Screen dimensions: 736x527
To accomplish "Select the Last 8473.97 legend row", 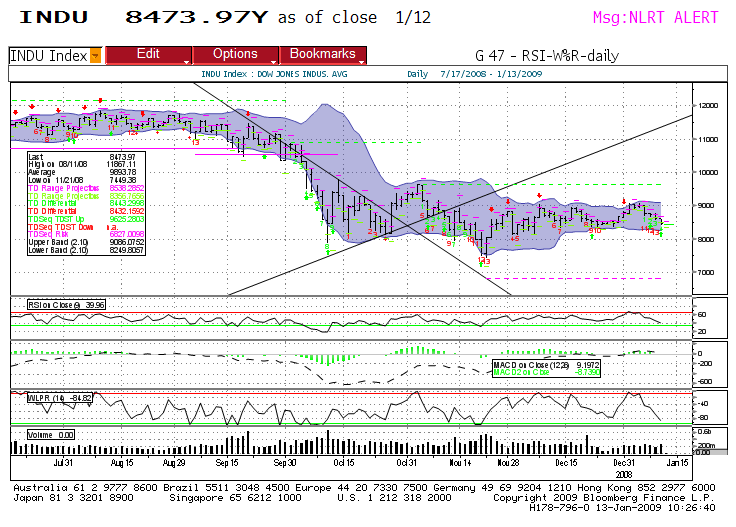I will 86,157.
